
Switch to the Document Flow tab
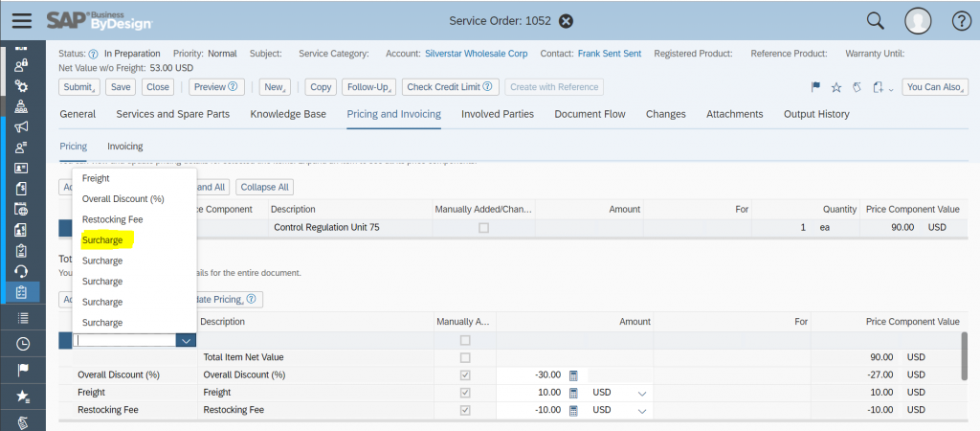[x=590, y=114]
